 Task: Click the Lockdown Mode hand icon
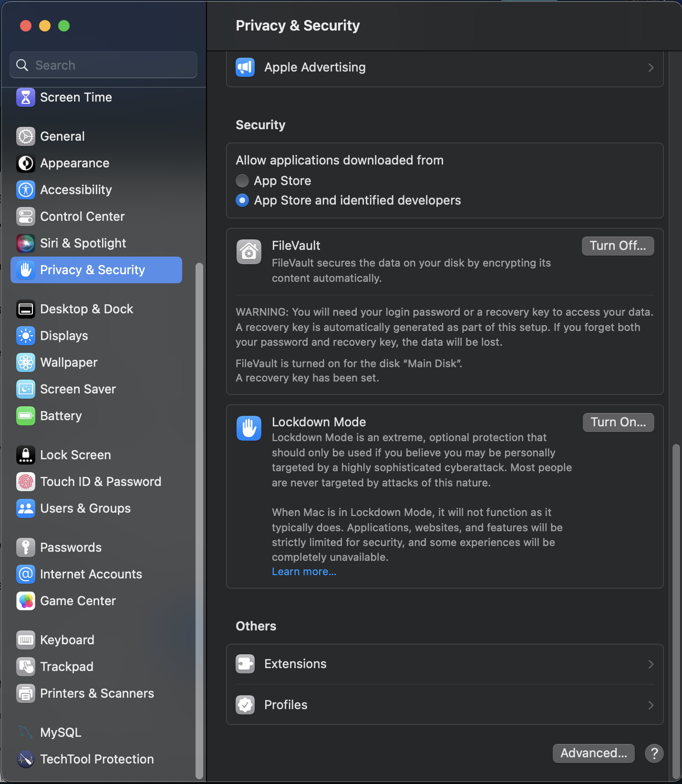[x=249, y=428]
